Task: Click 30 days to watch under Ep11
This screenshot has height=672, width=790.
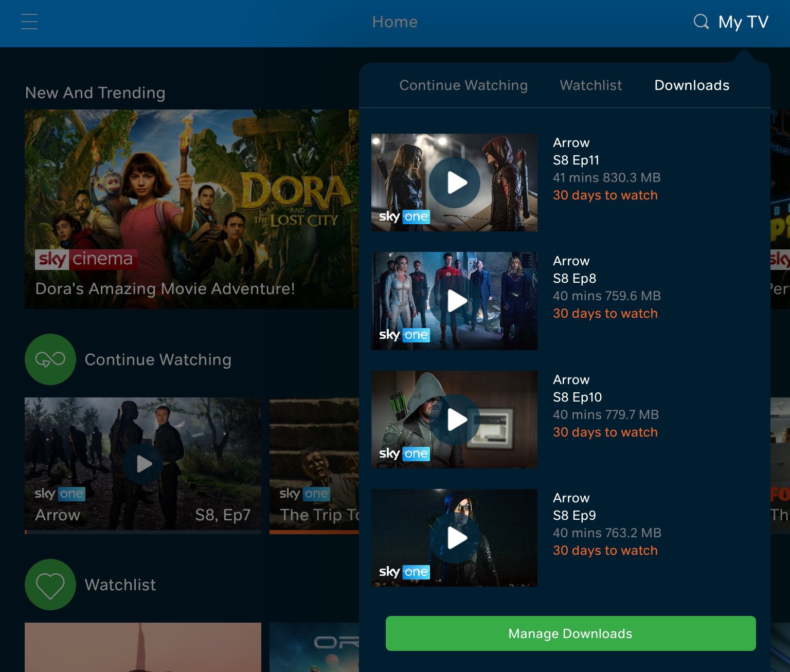Action: tap(605, 195)
